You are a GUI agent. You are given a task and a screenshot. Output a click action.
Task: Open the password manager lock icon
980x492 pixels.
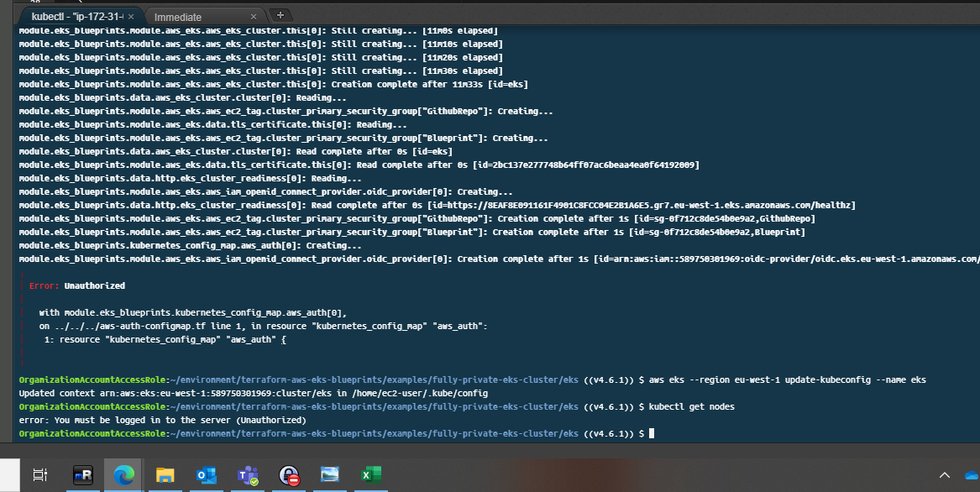click(287, 475)
